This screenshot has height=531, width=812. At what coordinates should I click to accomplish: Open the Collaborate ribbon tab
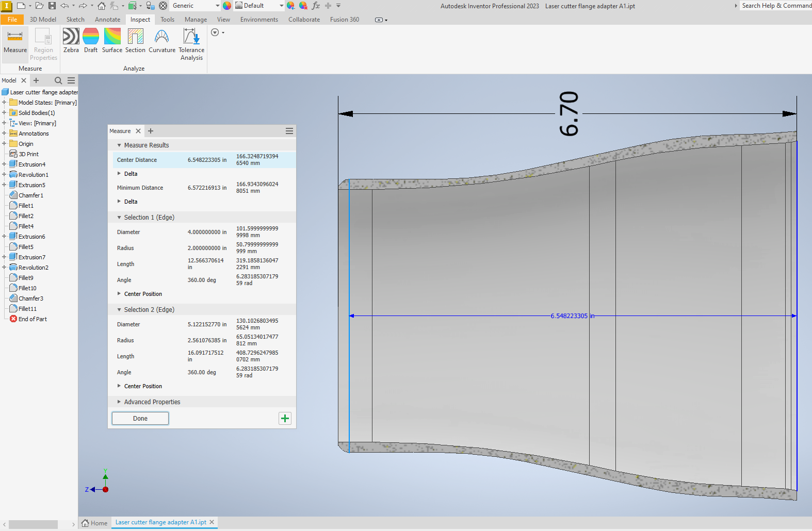click(304, 20)
